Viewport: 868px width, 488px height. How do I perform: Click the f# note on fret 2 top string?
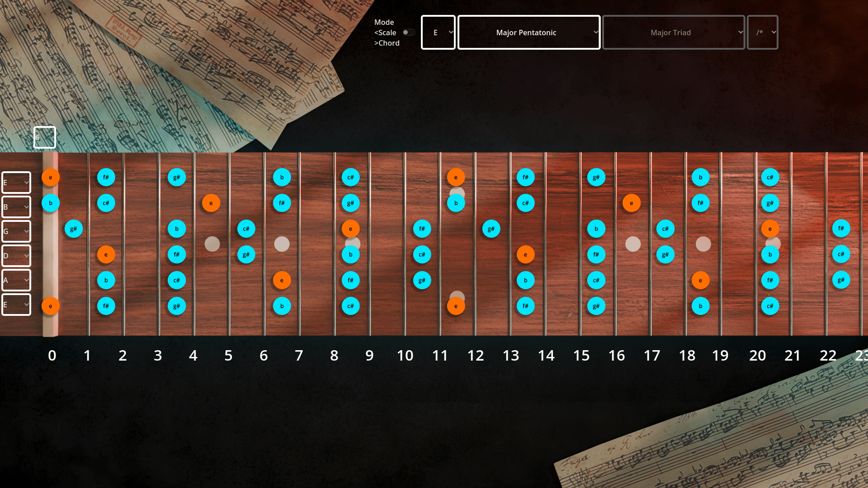coord(106,177)
